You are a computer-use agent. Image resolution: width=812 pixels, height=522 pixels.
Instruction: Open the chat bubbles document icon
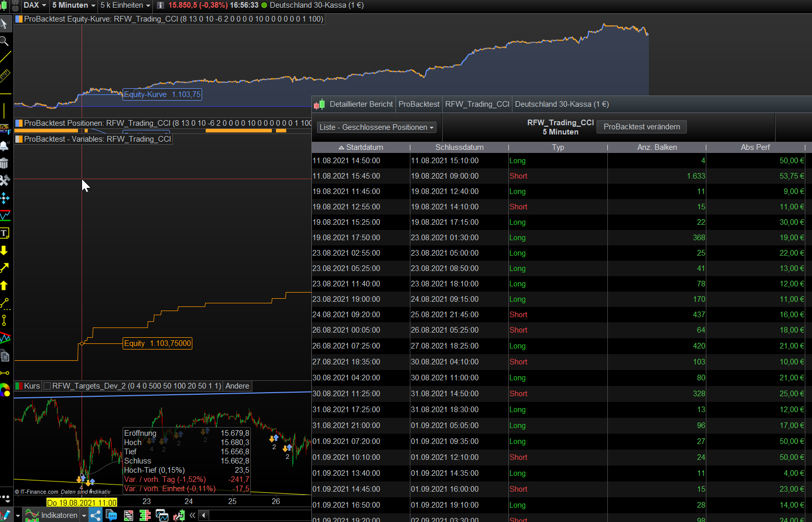point(111,515)
